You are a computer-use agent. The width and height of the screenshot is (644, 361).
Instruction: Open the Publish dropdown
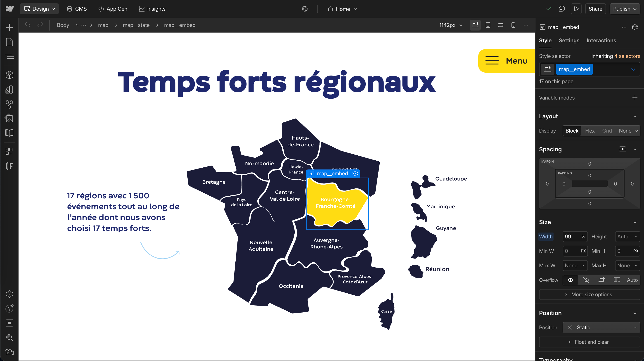(x=624, y=9)
